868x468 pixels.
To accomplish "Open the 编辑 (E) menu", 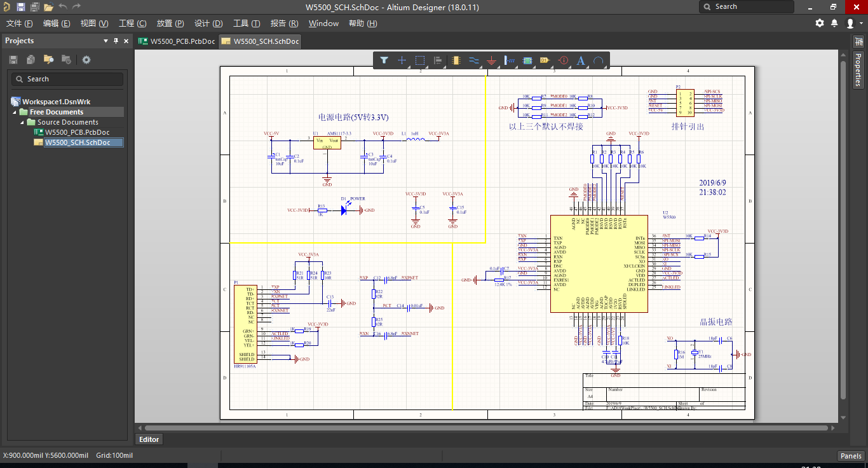I will [x=57, y=24].
